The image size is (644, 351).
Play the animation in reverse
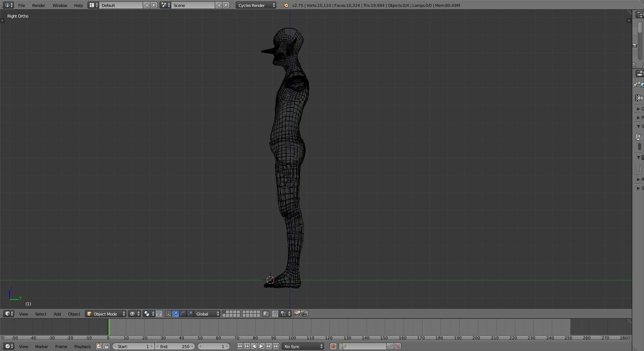click(254, 346)
